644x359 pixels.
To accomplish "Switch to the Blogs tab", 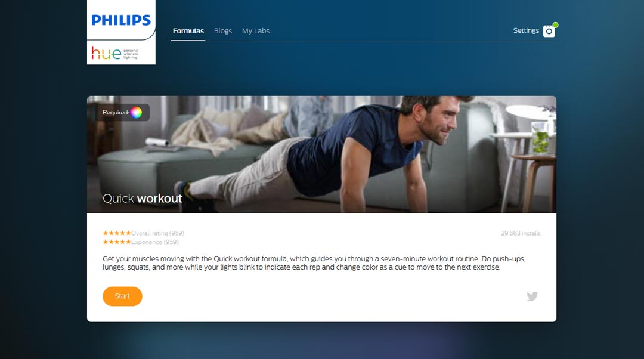I will point(222,31).
